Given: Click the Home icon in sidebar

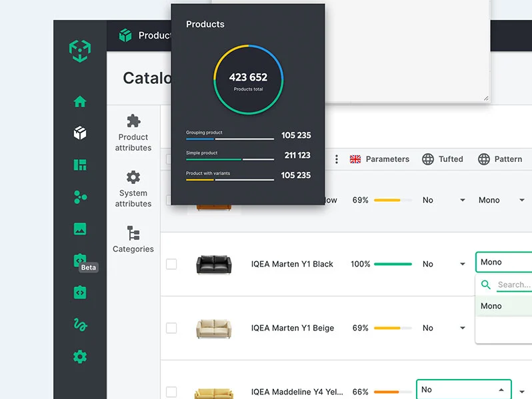Looking at the screenshot, I should (80, 102).
